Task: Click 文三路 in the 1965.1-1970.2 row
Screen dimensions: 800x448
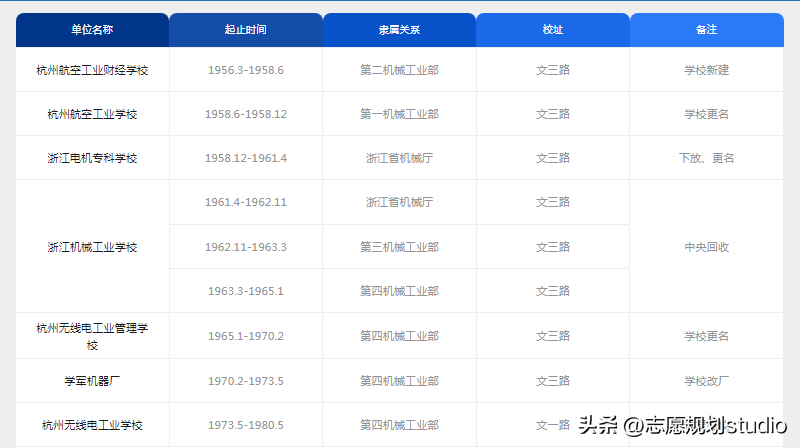Action: [x=553, y=336]
